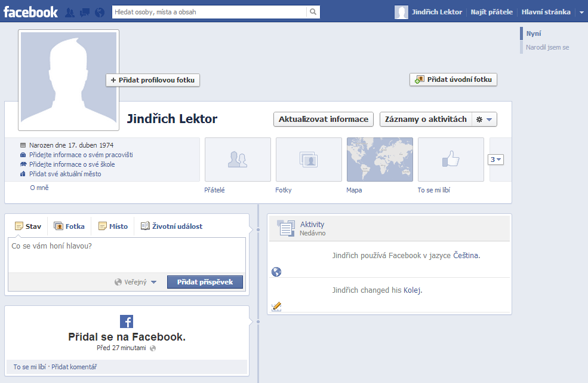The height and width of the screenshot is (383, 588).
Task: Click Přidat své aktuální město
Action: pyautogui.click(x=65, y=174)
